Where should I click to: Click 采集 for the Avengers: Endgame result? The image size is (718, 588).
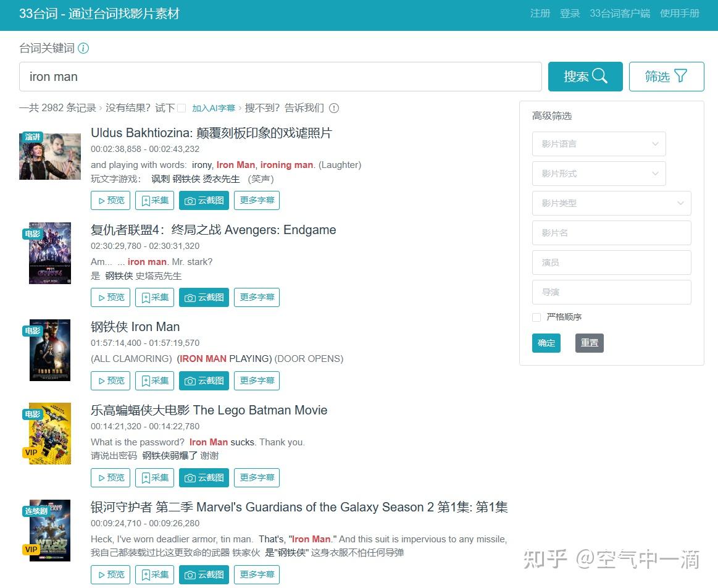pyautogui.click(x=155, y=298)
